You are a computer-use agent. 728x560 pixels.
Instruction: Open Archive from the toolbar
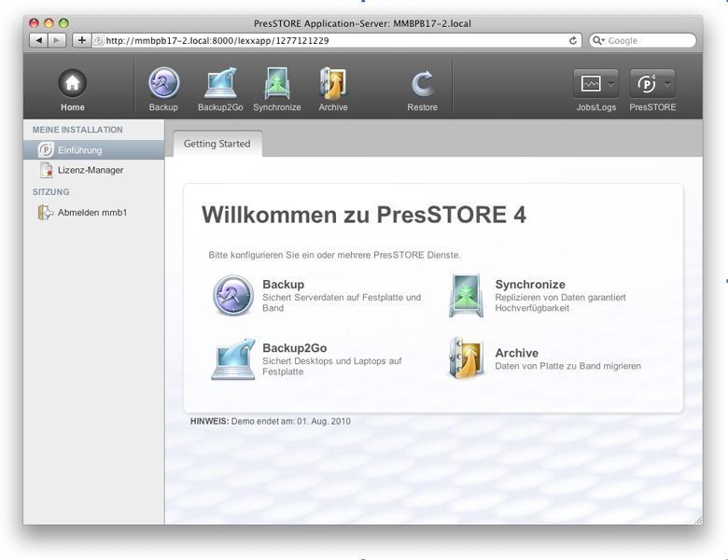[x=333, y=90]
